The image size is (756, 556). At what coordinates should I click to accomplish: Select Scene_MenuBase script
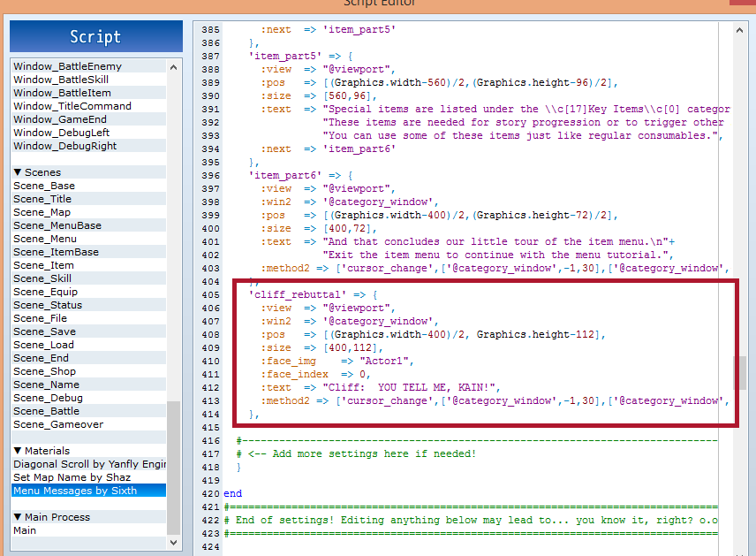pyautogui.click(x=88, y=225)
